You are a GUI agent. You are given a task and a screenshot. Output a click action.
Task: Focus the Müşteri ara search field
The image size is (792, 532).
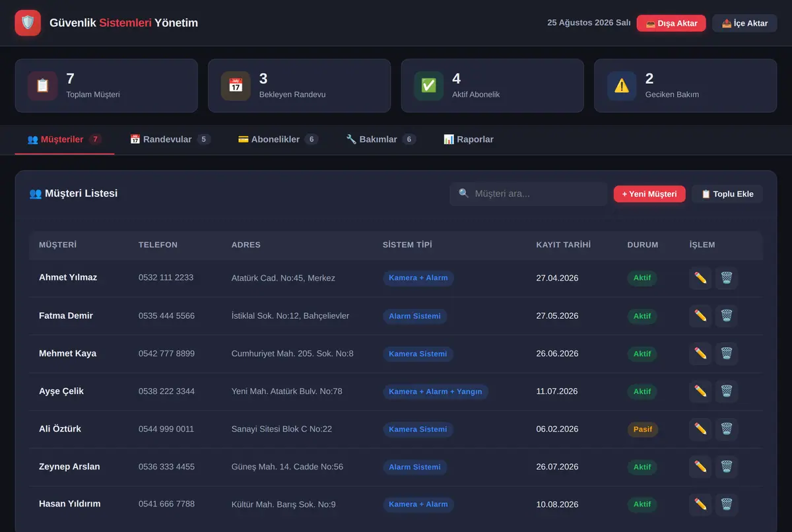click(x=529, y=194)
